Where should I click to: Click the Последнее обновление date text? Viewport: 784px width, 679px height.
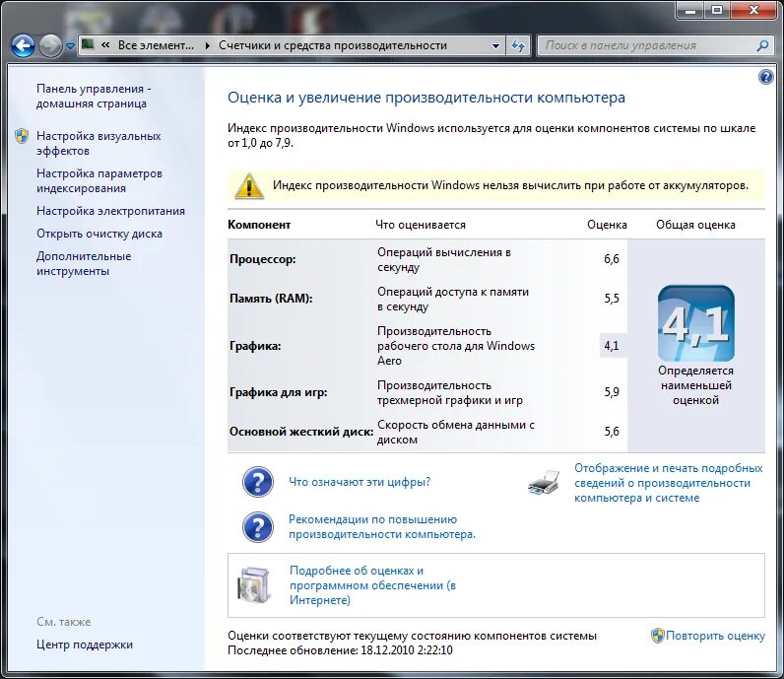(x=340, y=650)
